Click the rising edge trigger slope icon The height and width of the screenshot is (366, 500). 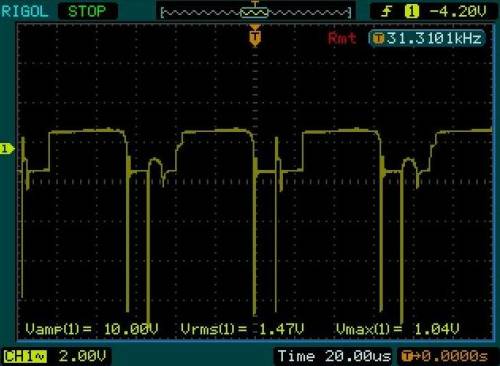387,12
